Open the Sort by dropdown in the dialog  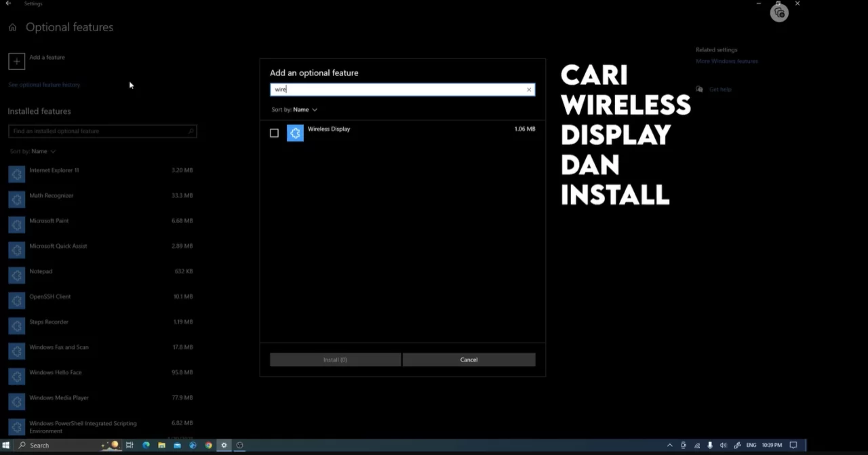(294, 109)
